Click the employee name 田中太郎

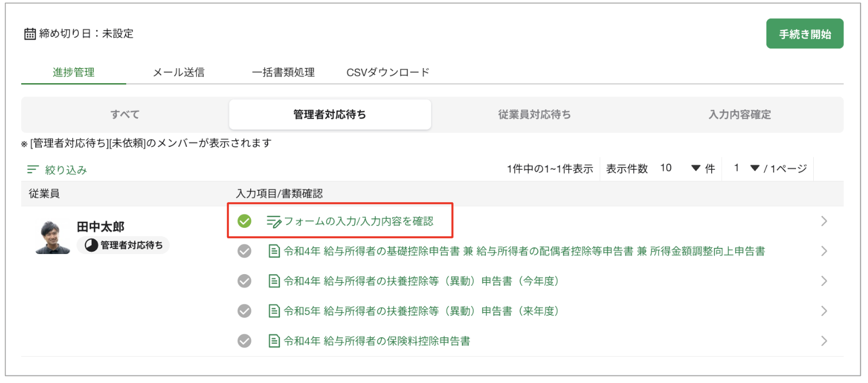[101, 227]
